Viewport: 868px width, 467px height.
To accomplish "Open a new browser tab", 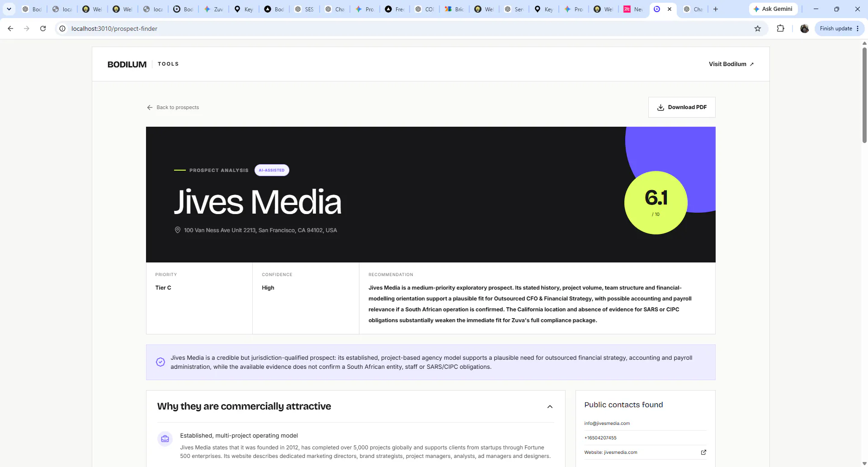I will (x=716, y=9).
